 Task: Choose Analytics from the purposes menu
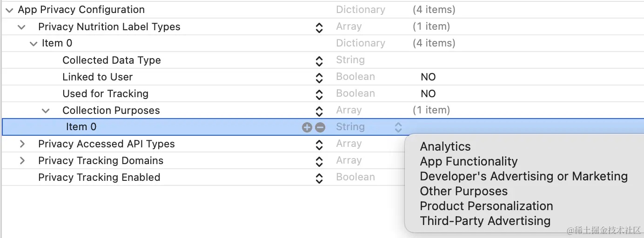coord(445,146)
